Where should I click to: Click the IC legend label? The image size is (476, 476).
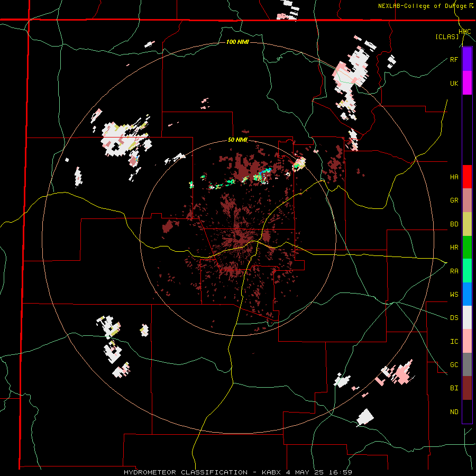point(454,342)
